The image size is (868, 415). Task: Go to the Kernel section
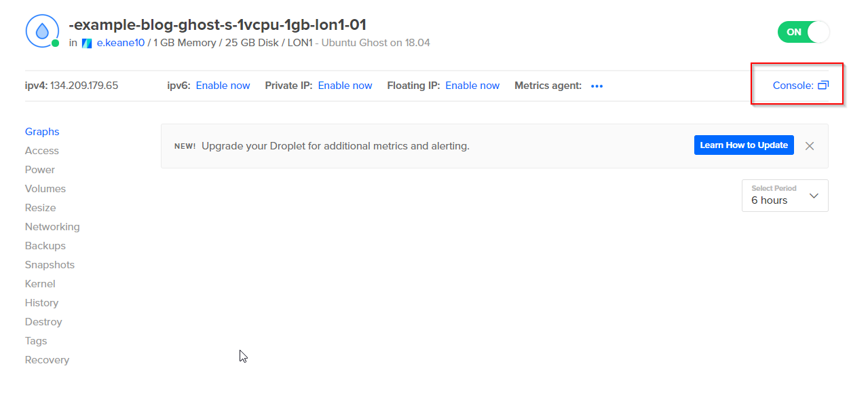(40, 284)
